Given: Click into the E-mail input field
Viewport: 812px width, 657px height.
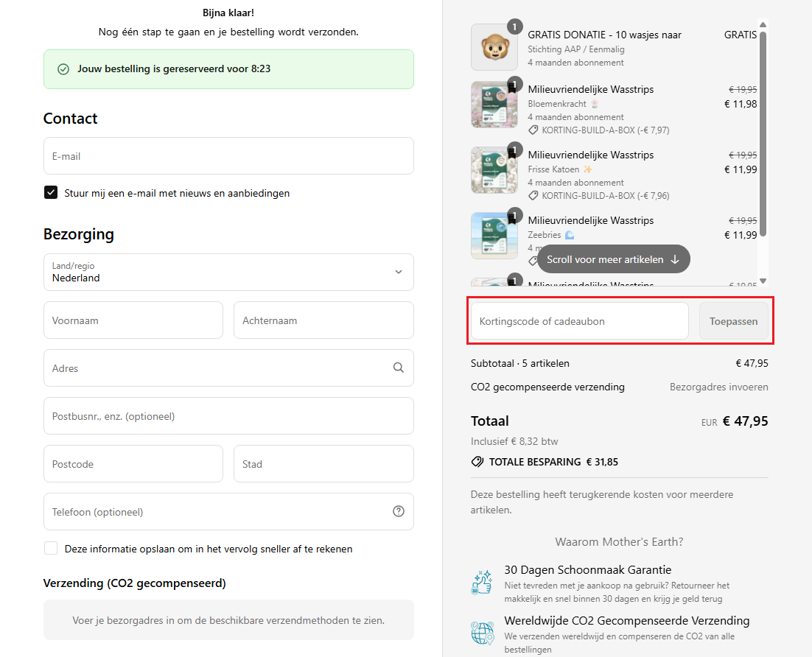Looking at the screenshot, I should coord(228,156).
